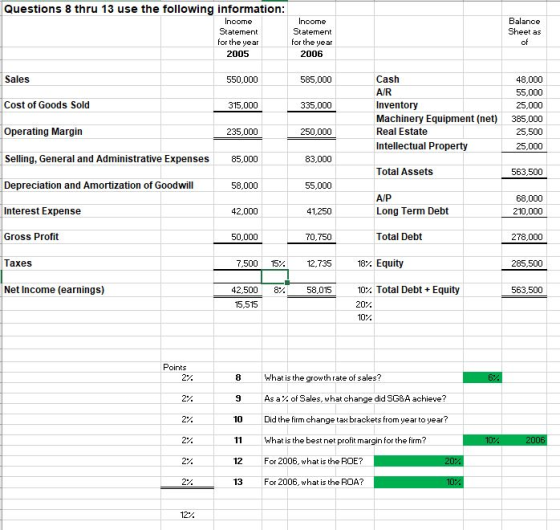560x530 pixels.
Task: Select the Equity value 285,500
Action: click(524, 264)
